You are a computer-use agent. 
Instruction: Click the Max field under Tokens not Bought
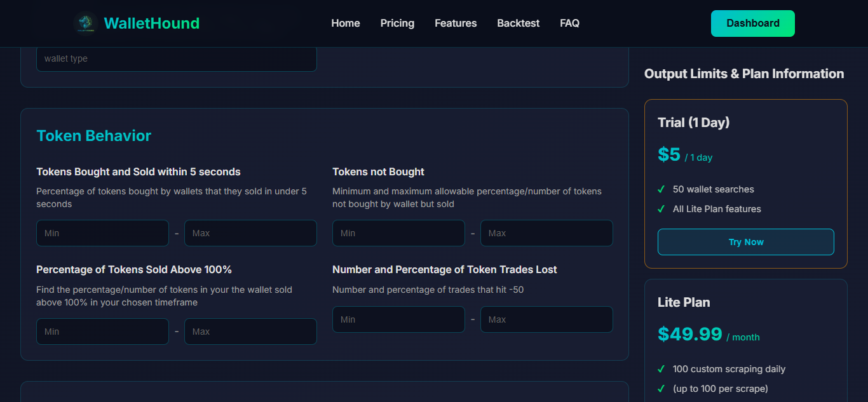click(x=546, y=233)
